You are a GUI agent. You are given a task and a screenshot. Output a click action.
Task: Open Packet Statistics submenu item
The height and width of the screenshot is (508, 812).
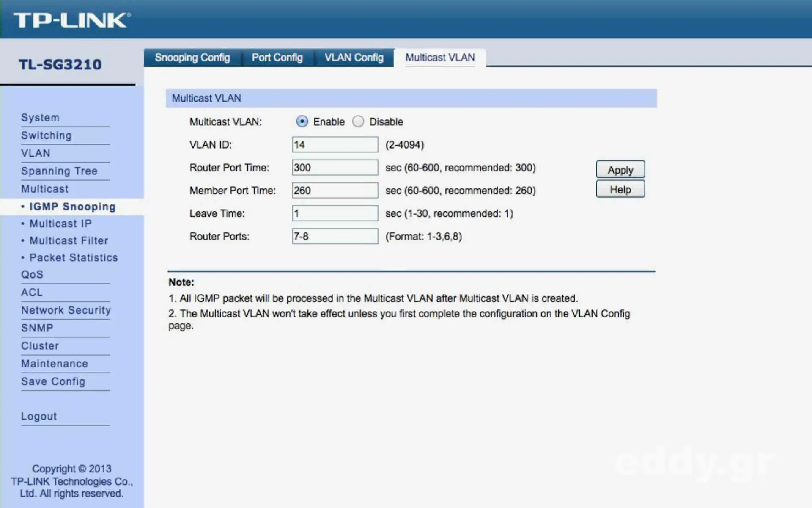74,257
